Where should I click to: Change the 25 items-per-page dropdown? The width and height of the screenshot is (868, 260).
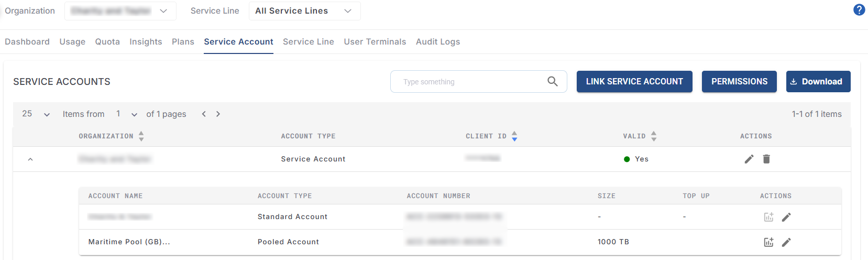36,114
